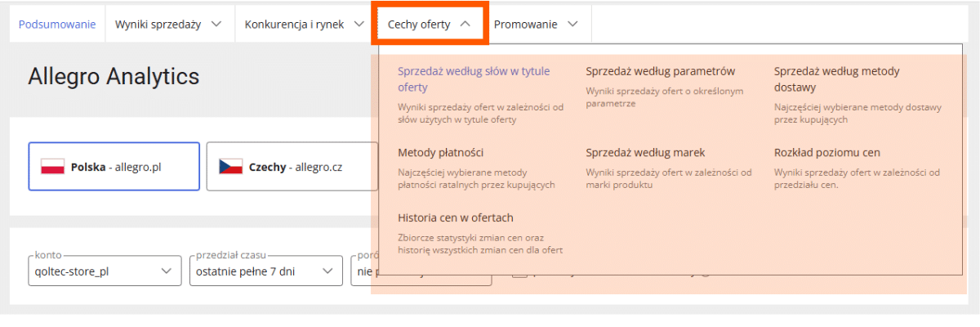Open Sprzedaż według marek
Screen dimensions: 980x327
click(x=645, y=153)
